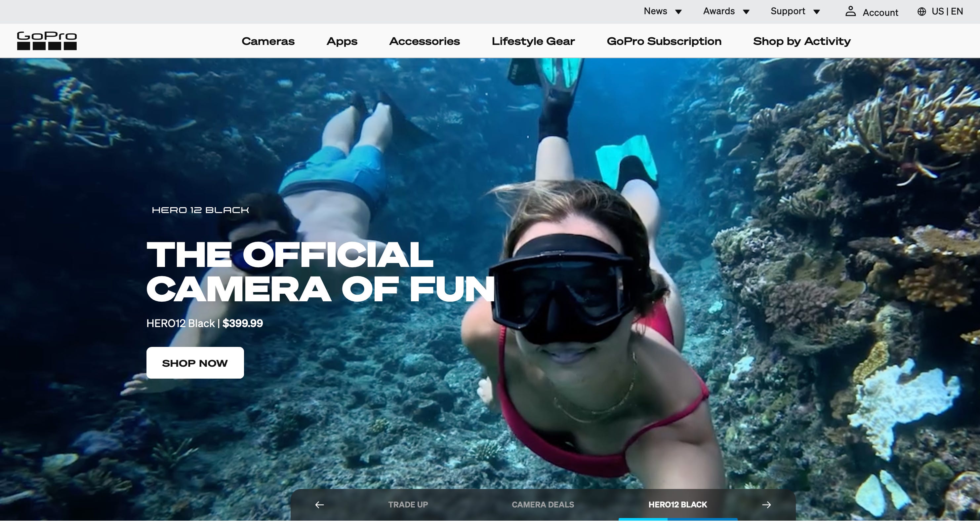Screen dimensions: 980x522
Task: Select the HERO12 BLACK slide tab
Action: (678, 504)
